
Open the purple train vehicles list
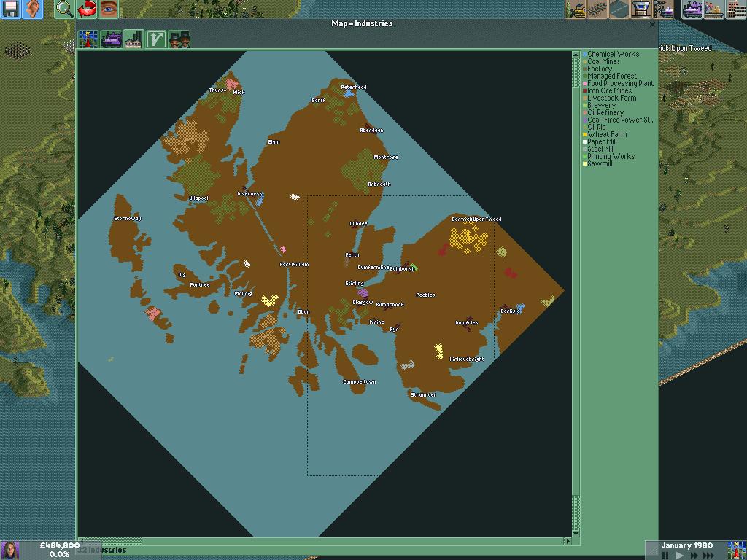tap(692, 9)
